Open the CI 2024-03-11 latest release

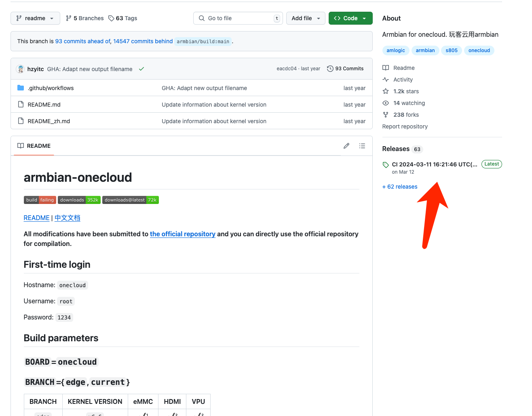tap(435, 164)
